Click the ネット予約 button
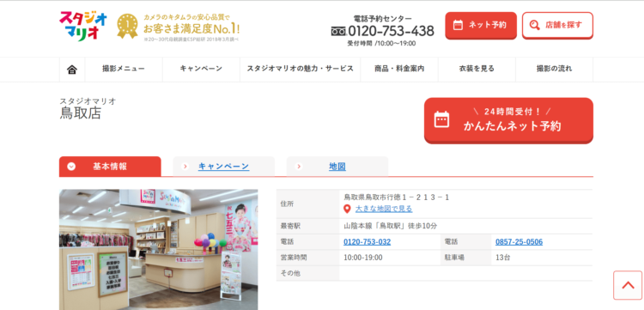The height and width of the screenshot is (310, 644). coord(481,26)
